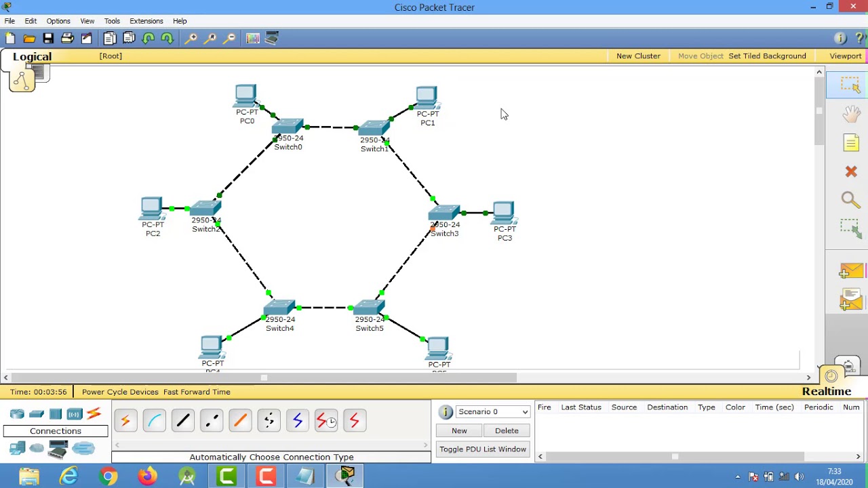Viewport: 868px width, 488px height.
Task: Choose the light blue Console cable
Action: (154, 421)
